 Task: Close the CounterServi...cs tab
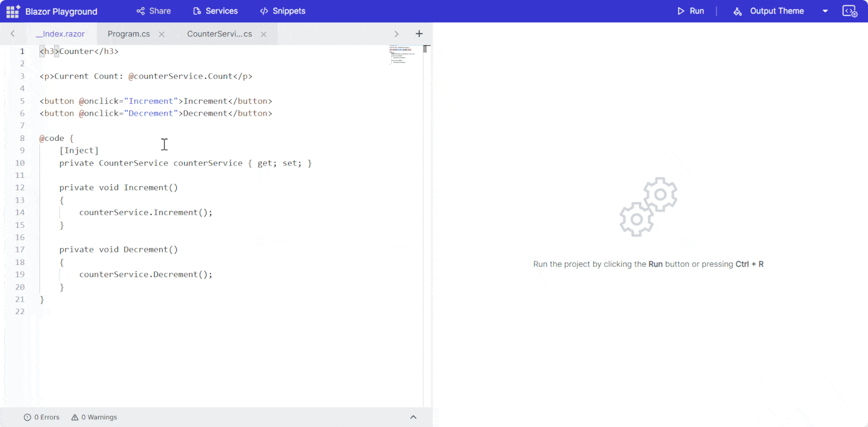tap(263, 34)
